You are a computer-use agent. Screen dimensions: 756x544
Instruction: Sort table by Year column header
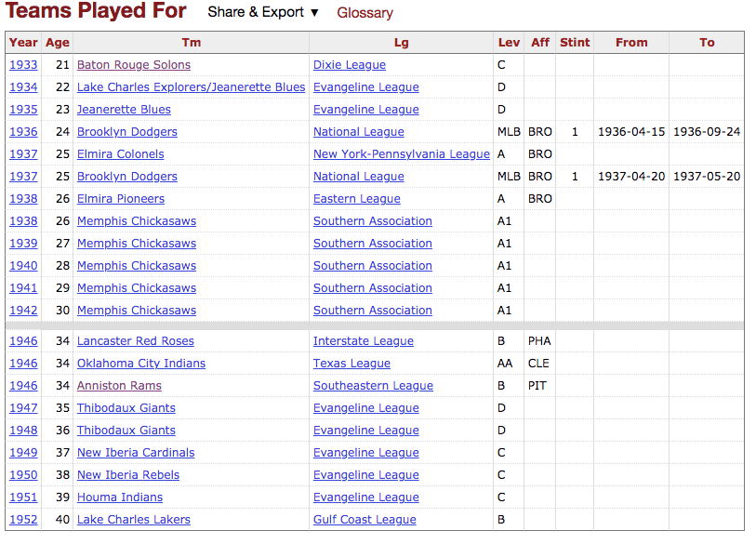click(x=23, y=43)
